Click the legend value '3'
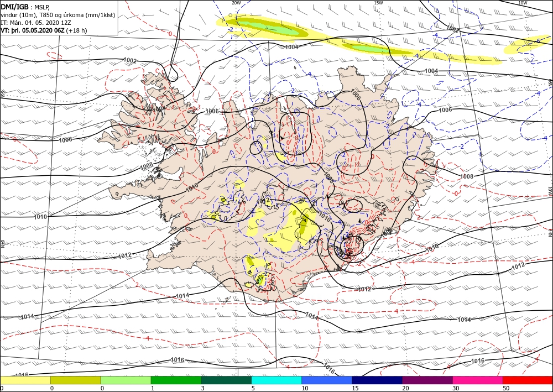553x392 pixels. 203,389
